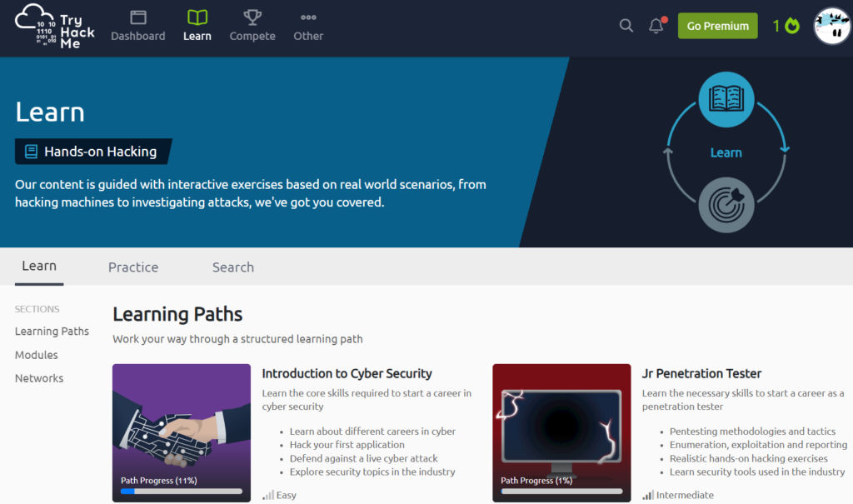Click 'Pentesting methodologies and tactics' bullet

[752, 431]
